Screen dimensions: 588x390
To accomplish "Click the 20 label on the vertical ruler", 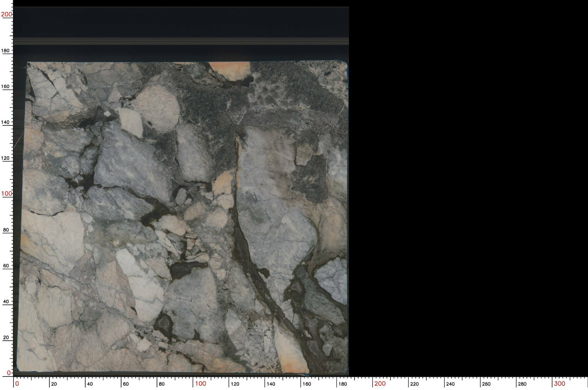I will pos(6,337).
